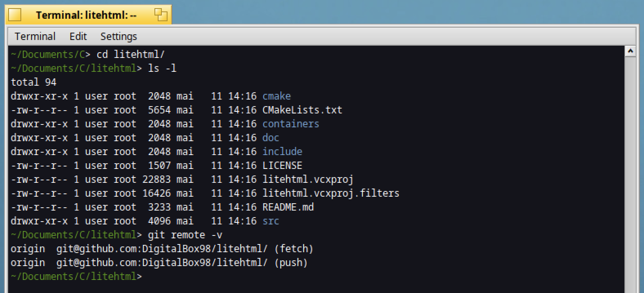Open the Settings menu

pos(119,36)
